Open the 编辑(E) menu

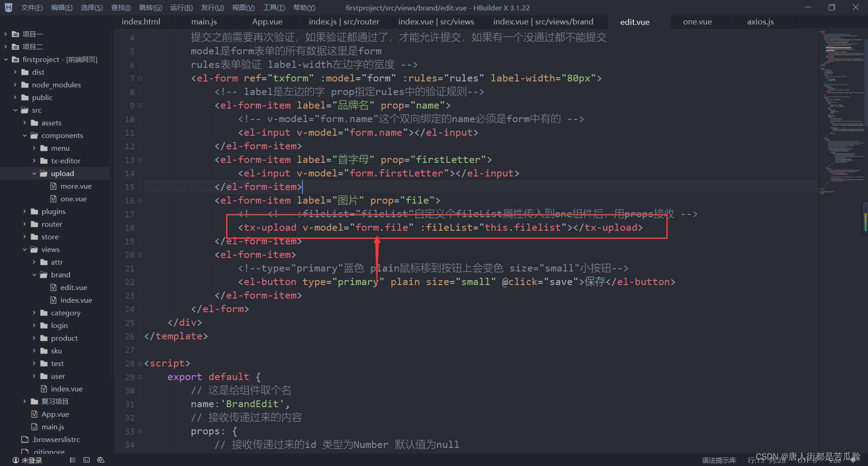[61, 8]
